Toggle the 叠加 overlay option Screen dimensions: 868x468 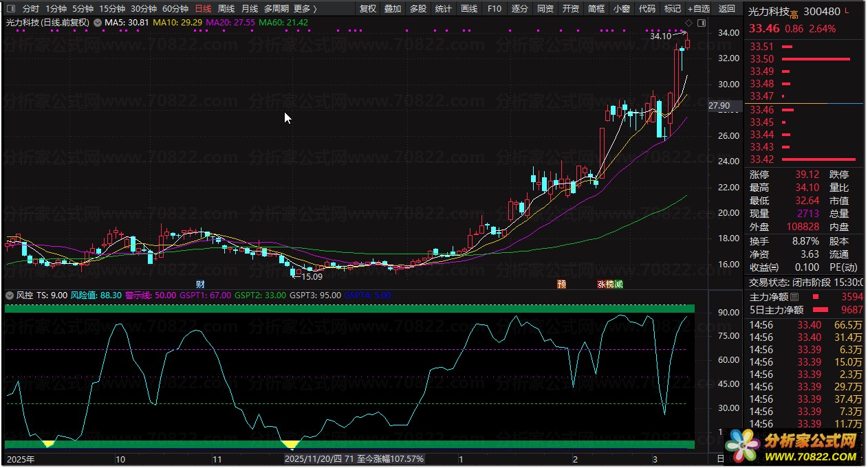point(393,9)
